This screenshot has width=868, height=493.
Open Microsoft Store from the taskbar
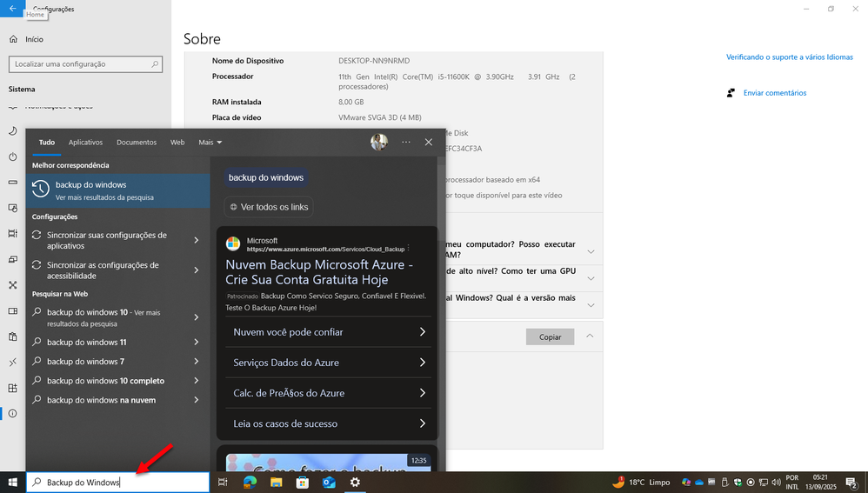303,482
